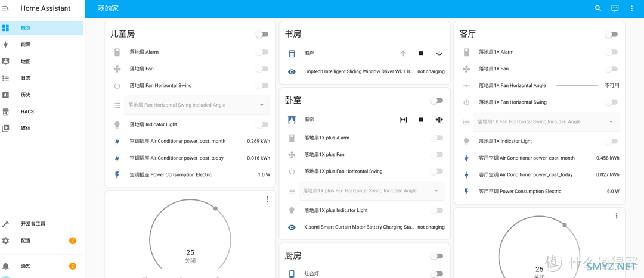
Task: Open 配置 settings in sidebar
Action: click(42, 240)
